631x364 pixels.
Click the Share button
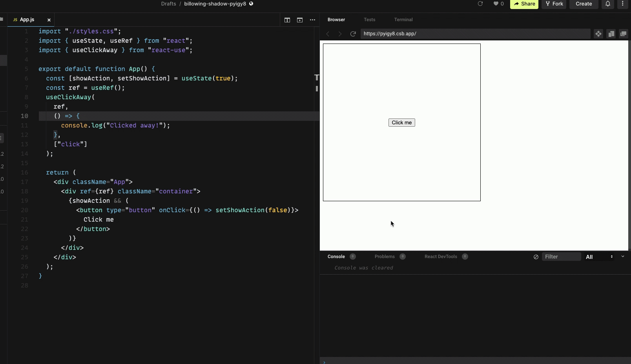(x=524, y=4)
